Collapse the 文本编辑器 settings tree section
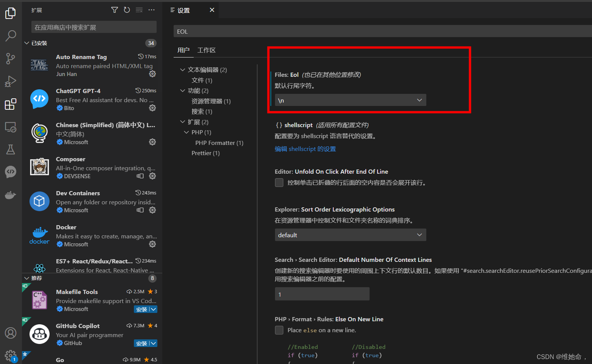 coord(183,69)
